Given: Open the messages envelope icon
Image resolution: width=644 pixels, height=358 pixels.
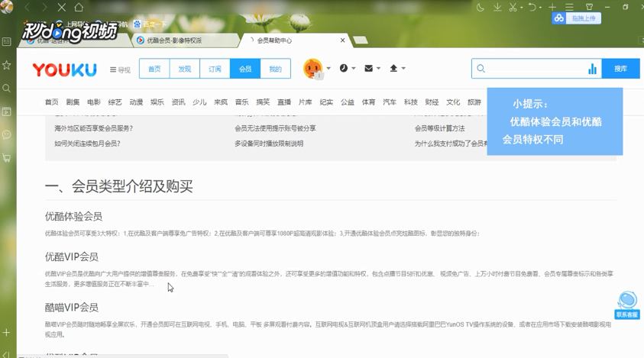Looking at the screenshot, I should [369, 68].
